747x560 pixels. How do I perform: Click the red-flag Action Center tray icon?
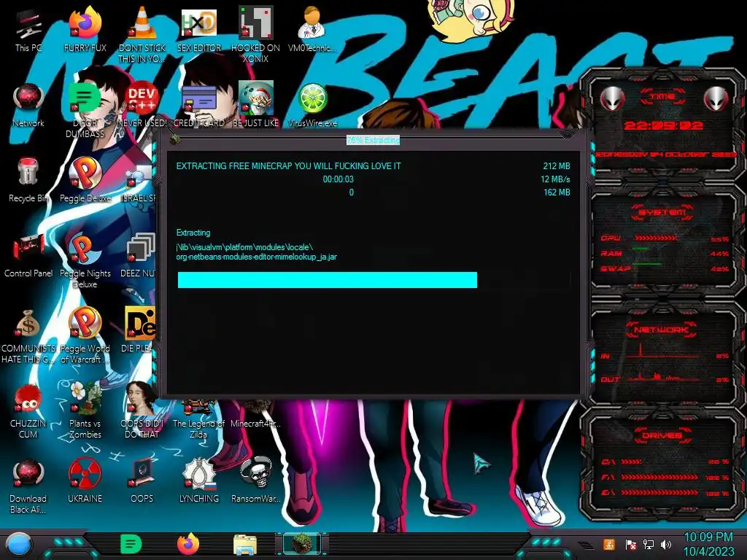630,544
